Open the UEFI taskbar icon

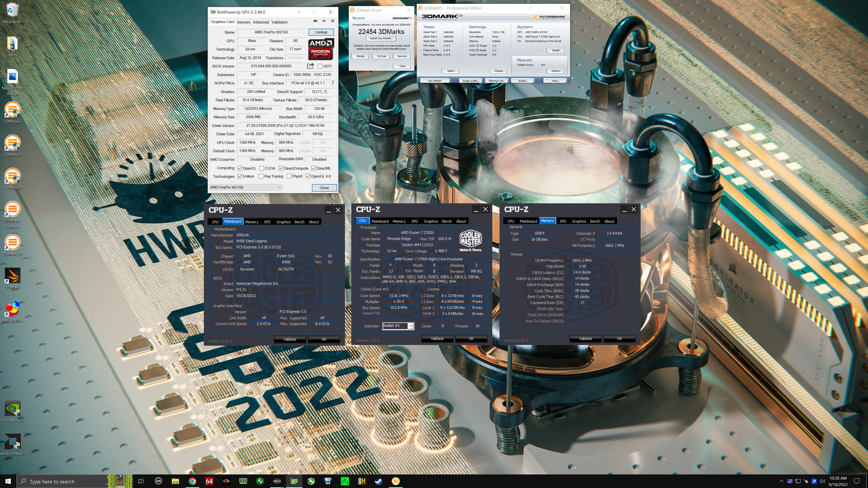coord(158,481)
